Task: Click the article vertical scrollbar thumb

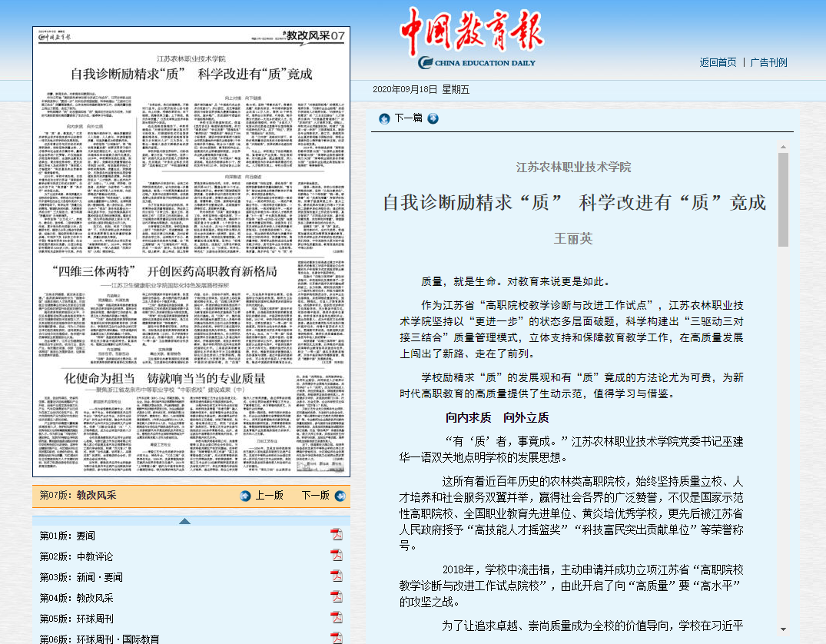Action: [x=783, y=200]
